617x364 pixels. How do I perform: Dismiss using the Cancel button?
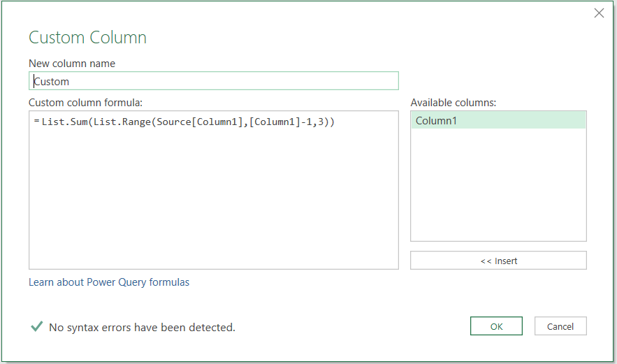click(x=560, y=326)
